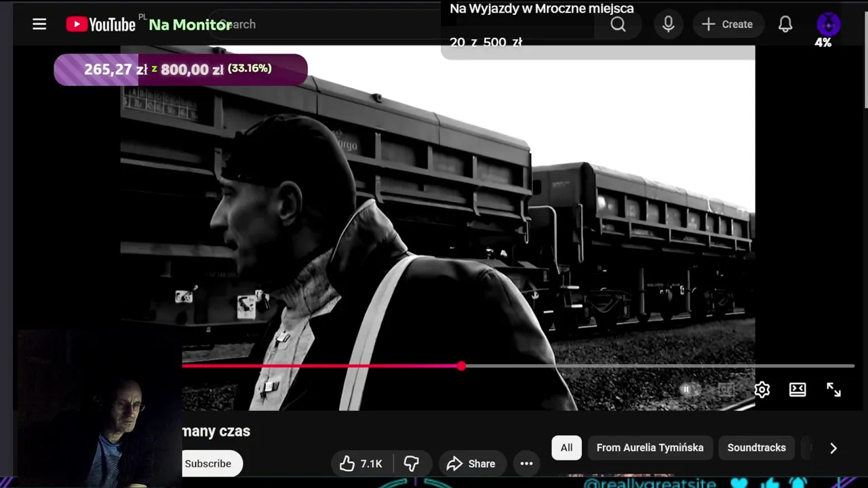This screenshot has width=868, height=488.
Task: Open the notifications bell
Action: [x=785, y=24]
